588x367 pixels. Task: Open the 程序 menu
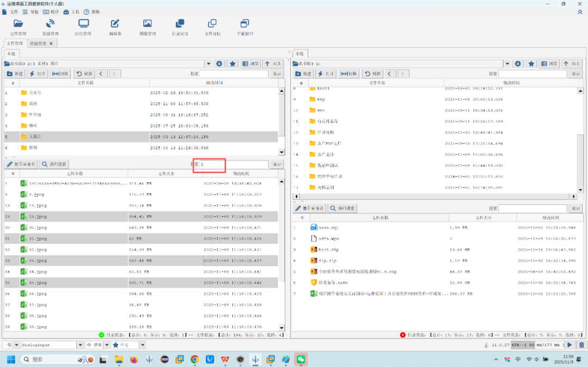pyautogui.click(x=51, y=12)
